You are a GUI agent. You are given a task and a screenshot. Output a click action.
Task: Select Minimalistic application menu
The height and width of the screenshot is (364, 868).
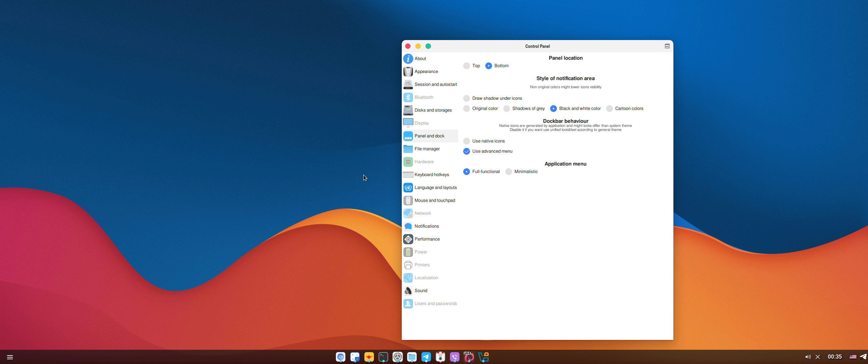click(x=509, y=172)
